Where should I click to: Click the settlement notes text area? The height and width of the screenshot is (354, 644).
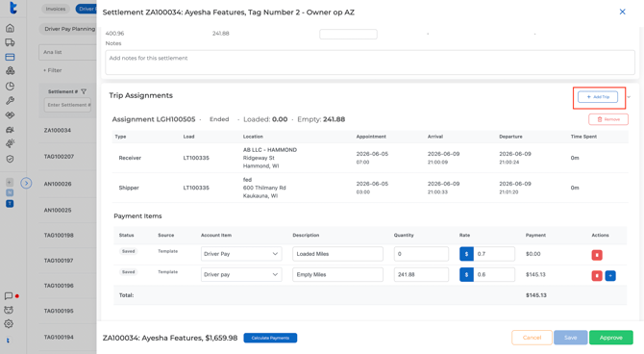tap(370, 63)
